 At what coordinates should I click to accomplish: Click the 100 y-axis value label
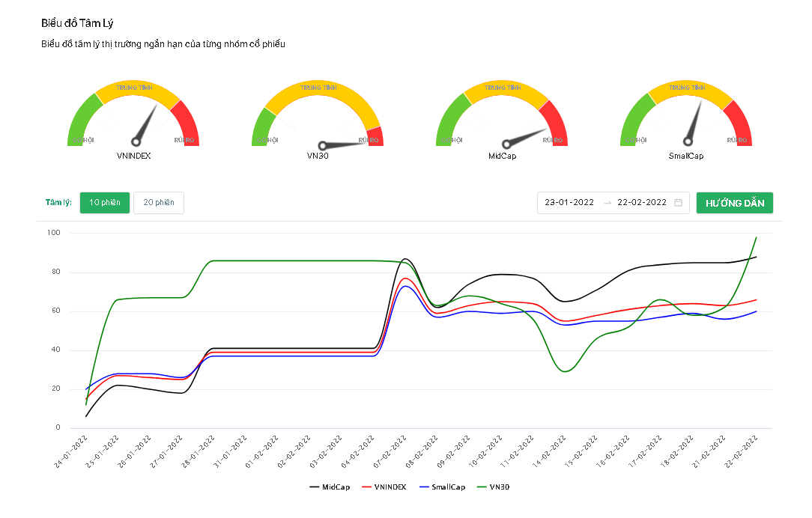click(54, 233)
